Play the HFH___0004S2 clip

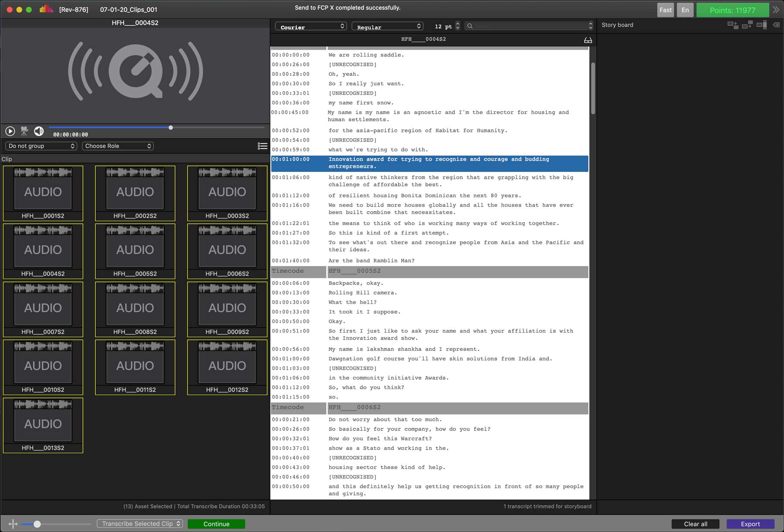(x=10, y=131)
